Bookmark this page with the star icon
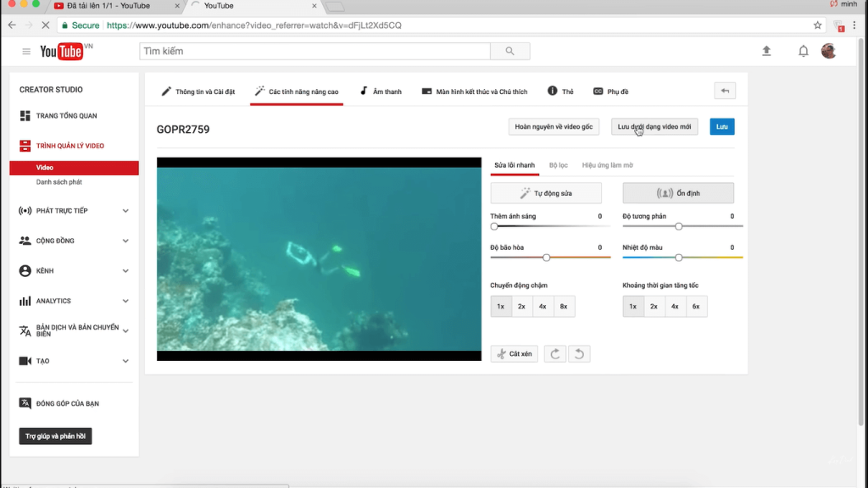 click(817, 25)
